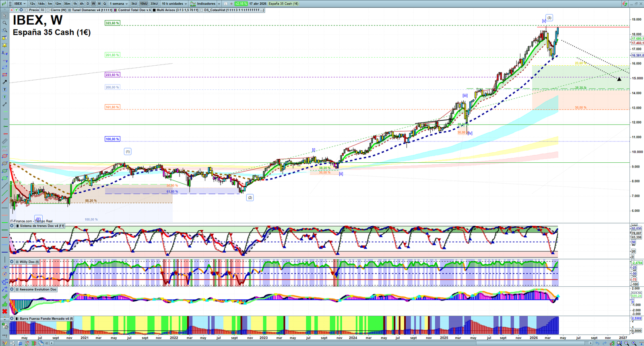
Task: Click the alert bell tool icon
Action: 4,45
